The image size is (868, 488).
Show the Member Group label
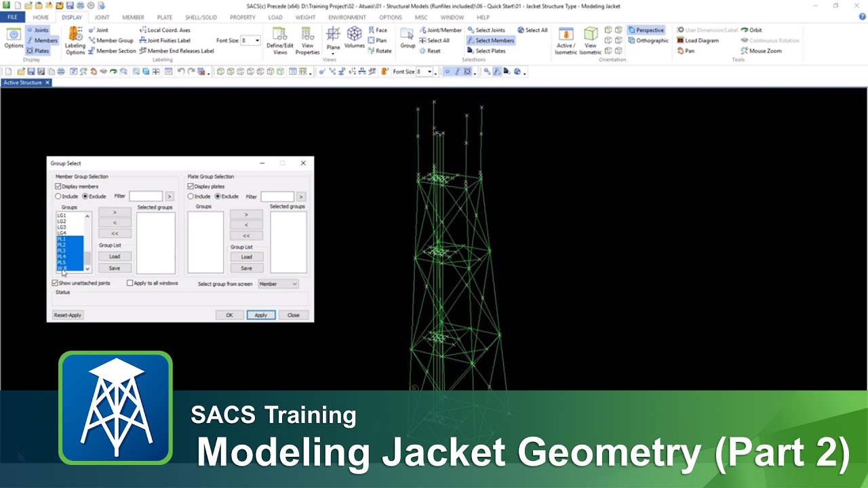pos(111,41)
